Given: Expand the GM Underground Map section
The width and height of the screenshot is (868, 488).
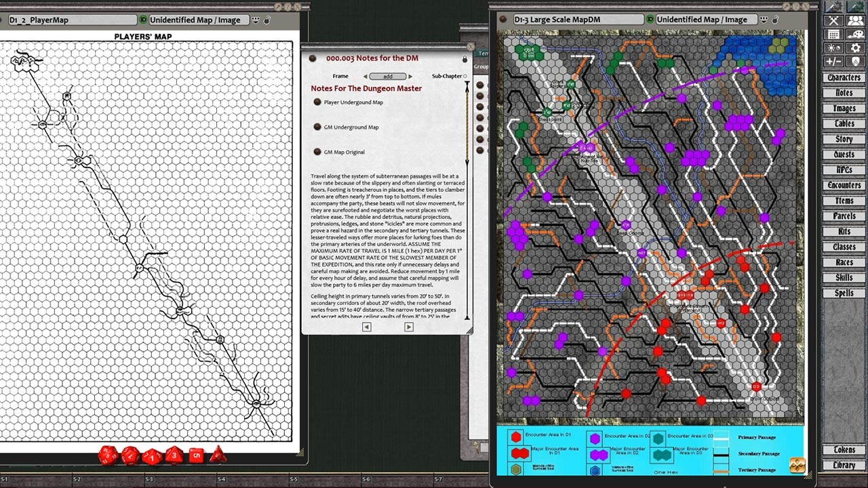Looking at the screenshot, I should [317, 127].
